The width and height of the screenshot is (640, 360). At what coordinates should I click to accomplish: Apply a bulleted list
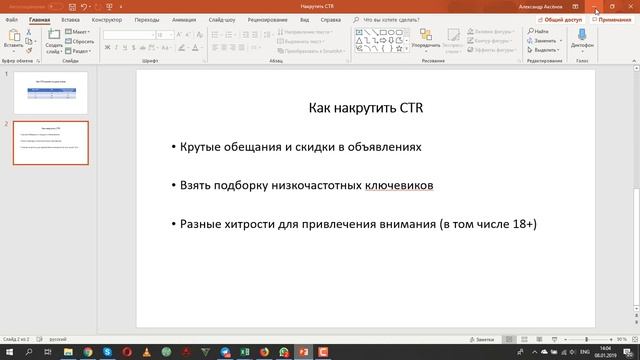coord(215,35)
